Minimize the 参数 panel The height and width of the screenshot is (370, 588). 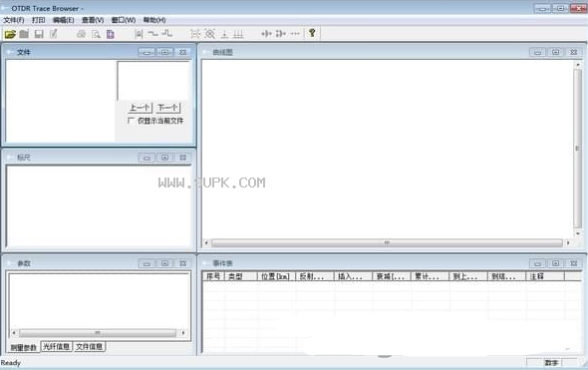coord(147,264)
